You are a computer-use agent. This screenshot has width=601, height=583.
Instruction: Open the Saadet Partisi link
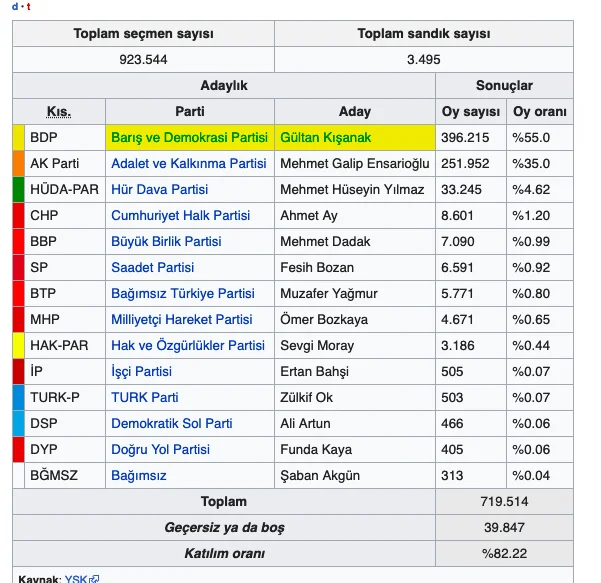click(153, 268)
